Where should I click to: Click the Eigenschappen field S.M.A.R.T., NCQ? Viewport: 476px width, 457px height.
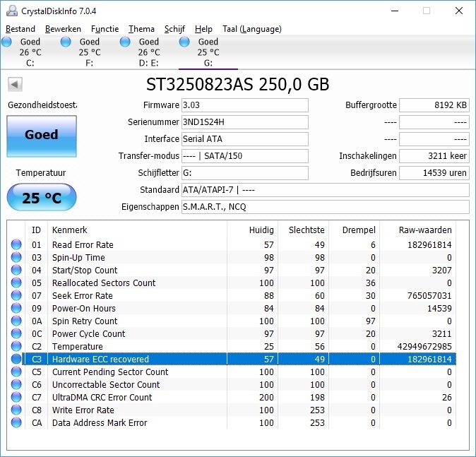(326, 207)
